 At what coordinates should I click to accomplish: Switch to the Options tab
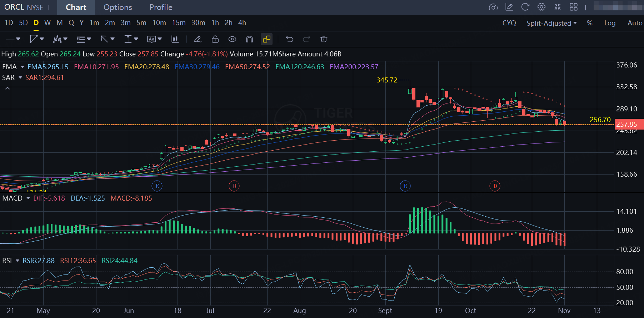[x=118, y=7]
